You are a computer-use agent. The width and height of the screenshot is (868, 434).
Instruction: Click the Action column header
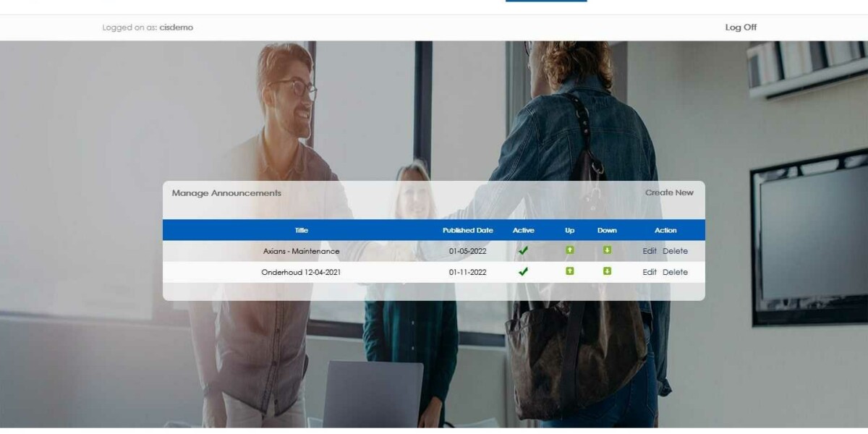point(665,230)
